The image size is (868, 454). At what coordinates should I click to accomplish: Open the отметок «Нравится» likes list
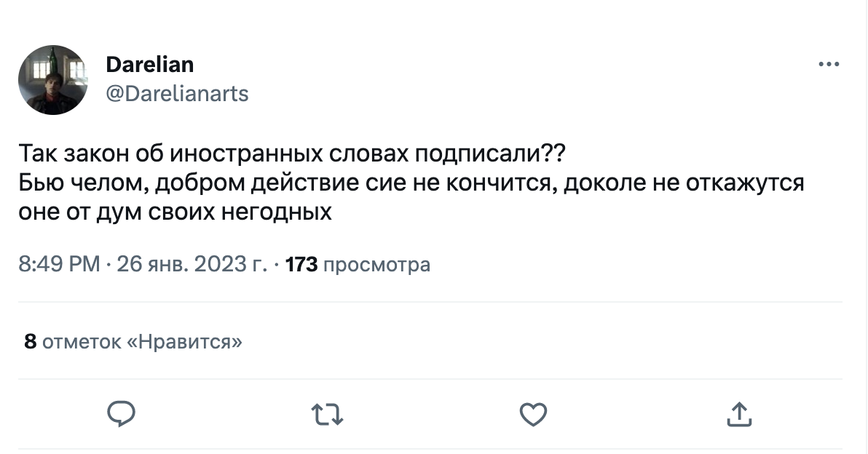coord(143,341)
